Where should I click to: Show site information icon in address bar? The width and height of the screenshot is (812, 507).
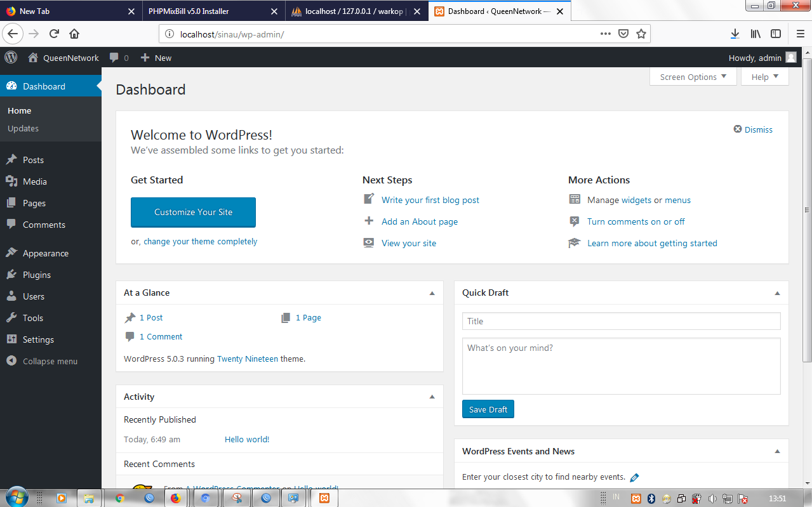click(169, 34)
